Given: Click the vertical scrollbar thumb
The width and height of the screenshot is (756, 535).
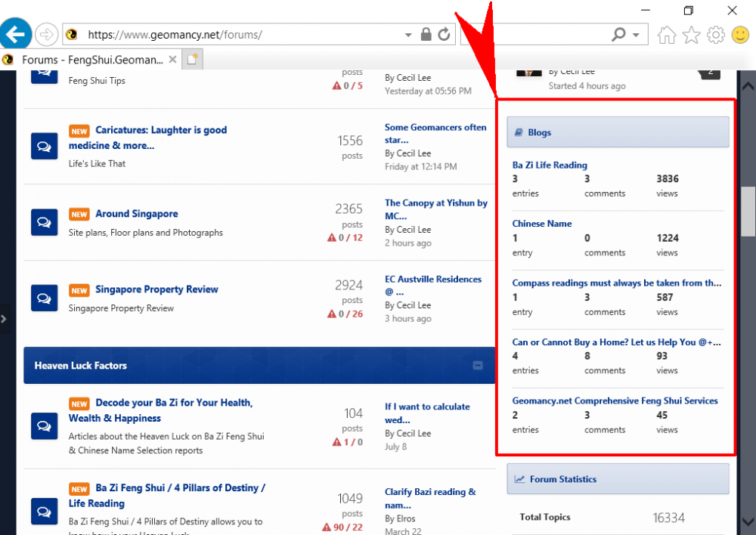Looking at the screenshot, I should [x=748, y=212].
